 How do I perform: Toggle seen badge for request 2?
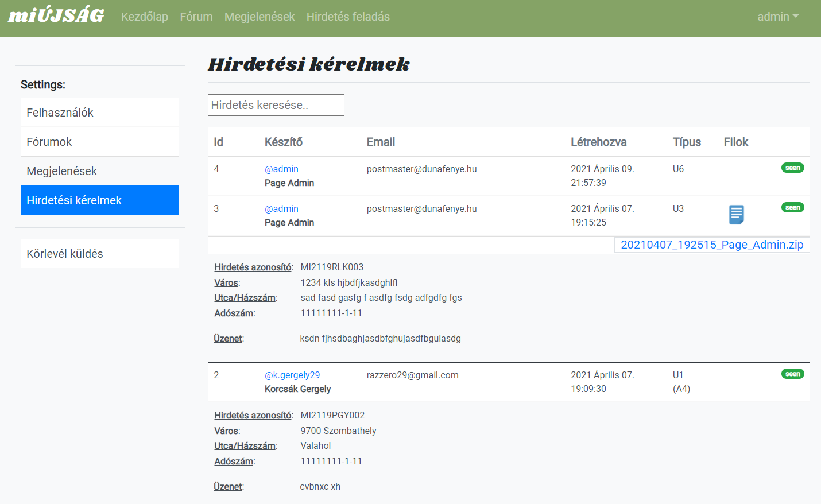click(x=792, y=374)
